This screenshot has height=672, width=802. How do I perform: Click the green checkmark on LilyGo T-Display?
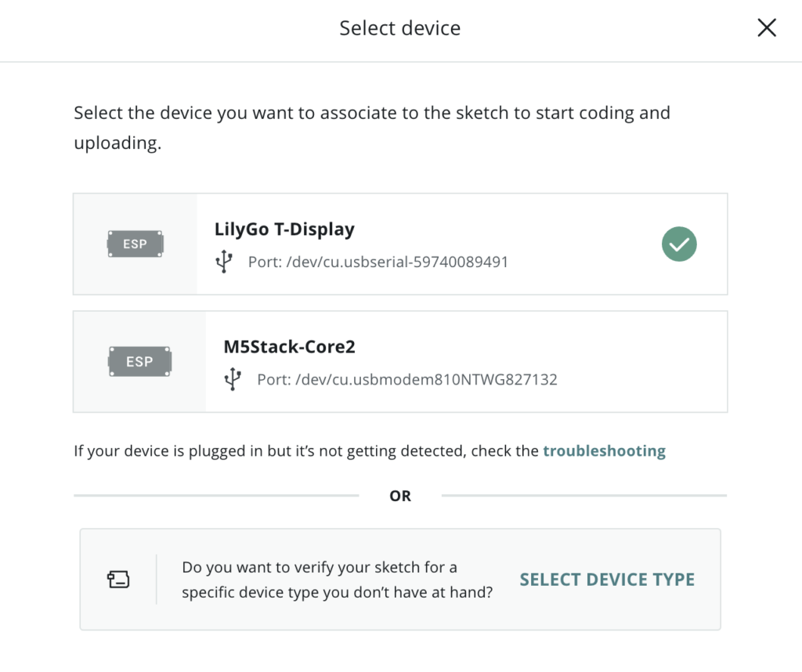pos(679,244)
